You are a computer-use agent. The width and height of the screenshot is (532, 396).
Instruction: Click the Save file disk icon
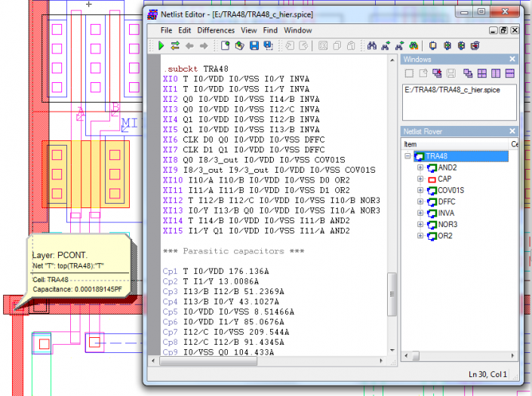[x=254, y=46]
